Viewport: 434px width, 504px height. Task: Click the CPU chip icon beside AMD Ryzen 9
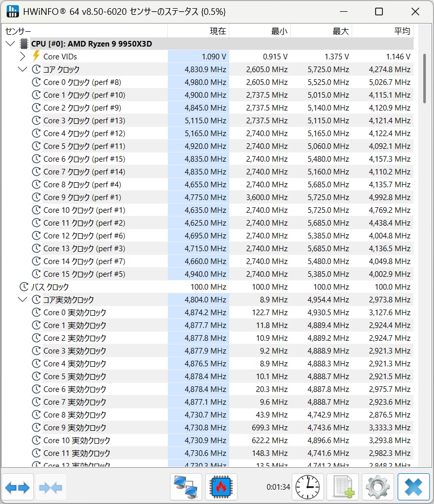(24, 43)
